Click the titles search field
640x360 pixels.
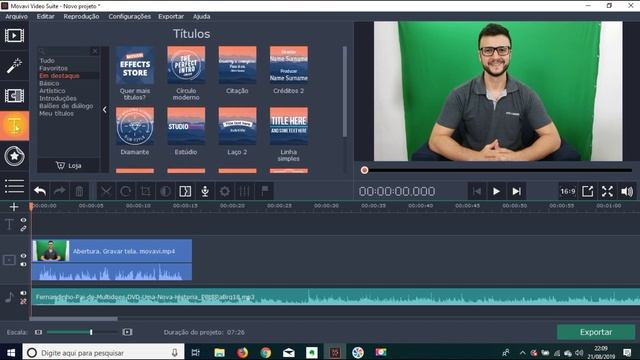68,51
